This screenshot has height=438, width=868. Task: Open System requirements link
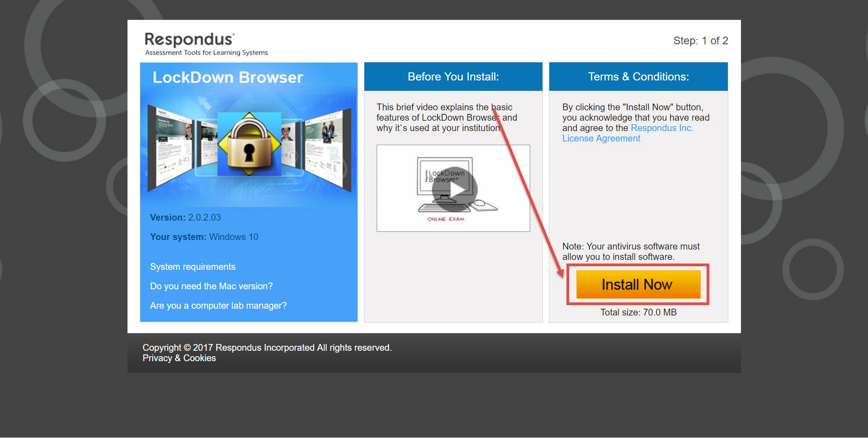tap(193, 267)
